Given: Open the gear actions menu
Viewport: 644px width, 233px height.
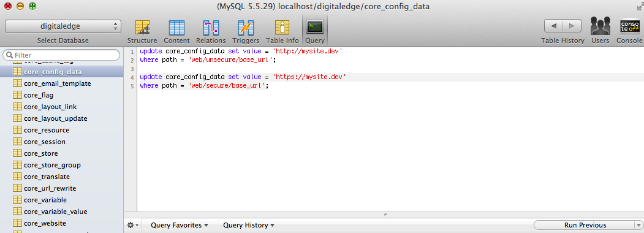Looking at the screenshot, I should pyautogui.click(x=133, y=225).
